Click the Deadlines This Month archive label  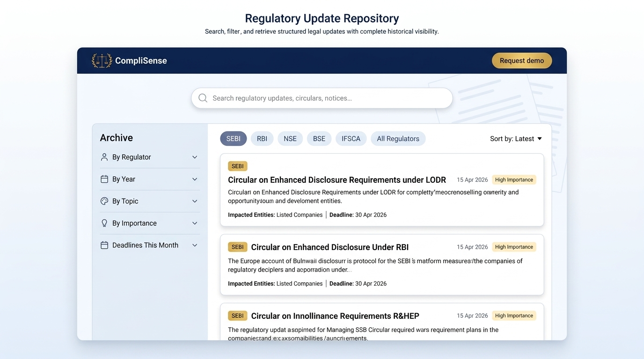[x=145, y=245]
